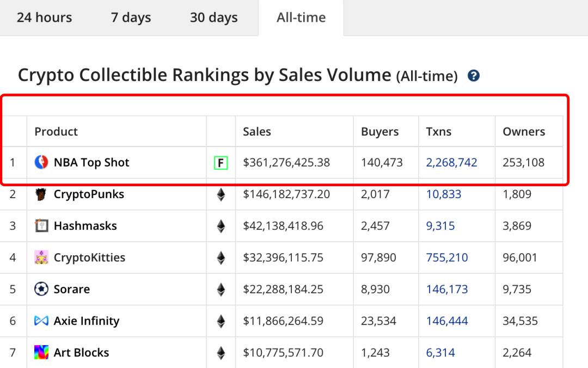
Task: Click the NBA Top Shot logo icon
Action: 41,162
